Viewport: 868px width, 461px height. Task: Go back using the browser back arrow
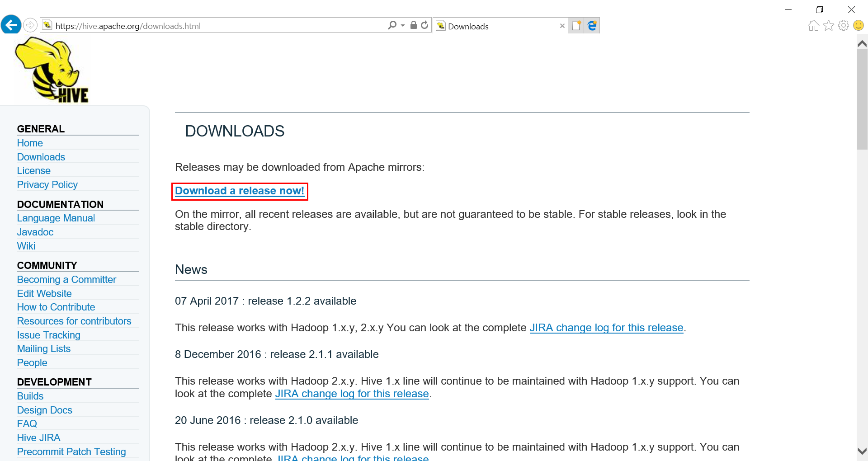coord(11,25)
